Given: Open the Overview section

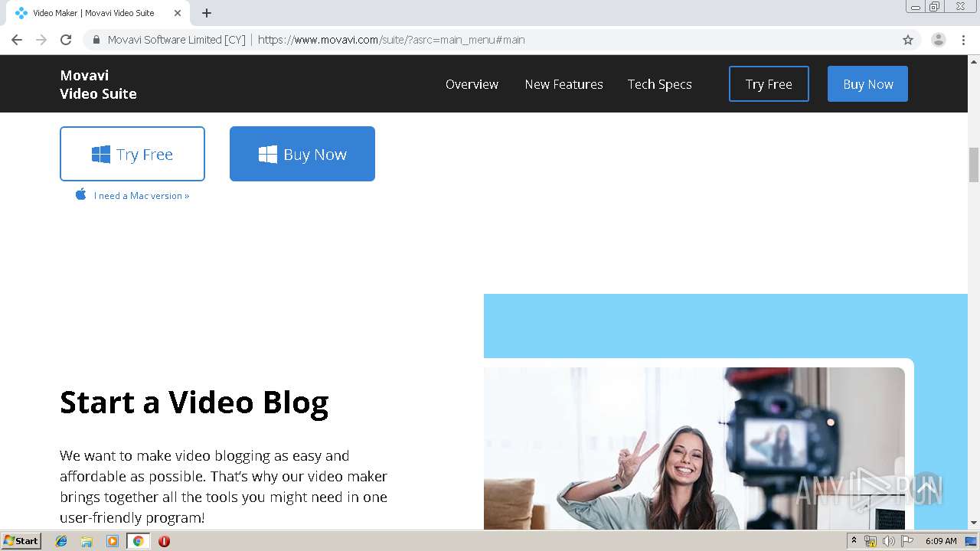Looking at the screenshot, I should [x=472, y=84].
